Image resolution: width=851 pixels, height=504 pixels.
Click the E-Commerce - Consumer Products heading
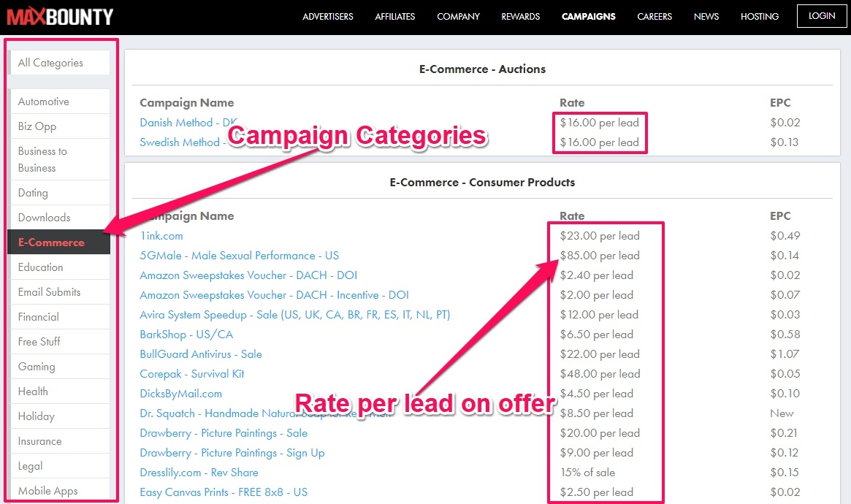point(483,183)
